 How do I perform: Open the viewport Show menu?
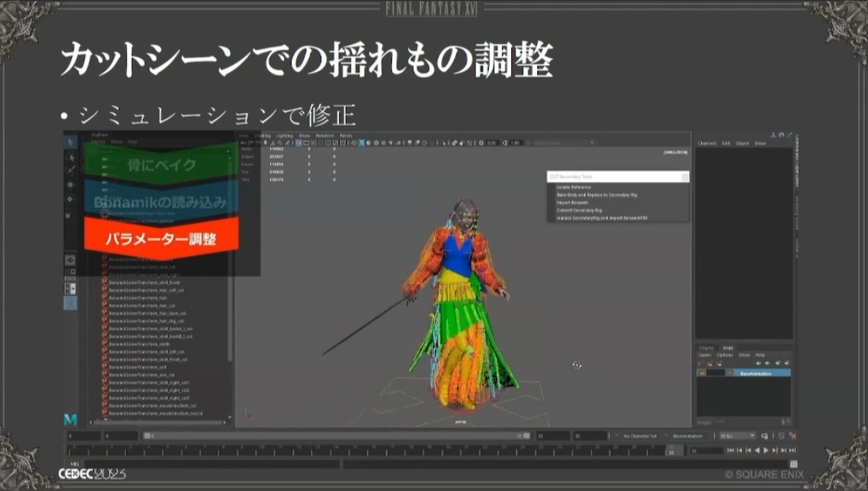tap(305, 136)
